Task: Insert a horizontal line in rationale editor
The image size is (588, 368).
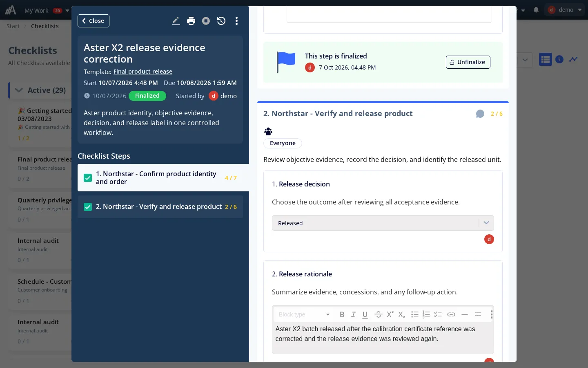Action: 464,314
